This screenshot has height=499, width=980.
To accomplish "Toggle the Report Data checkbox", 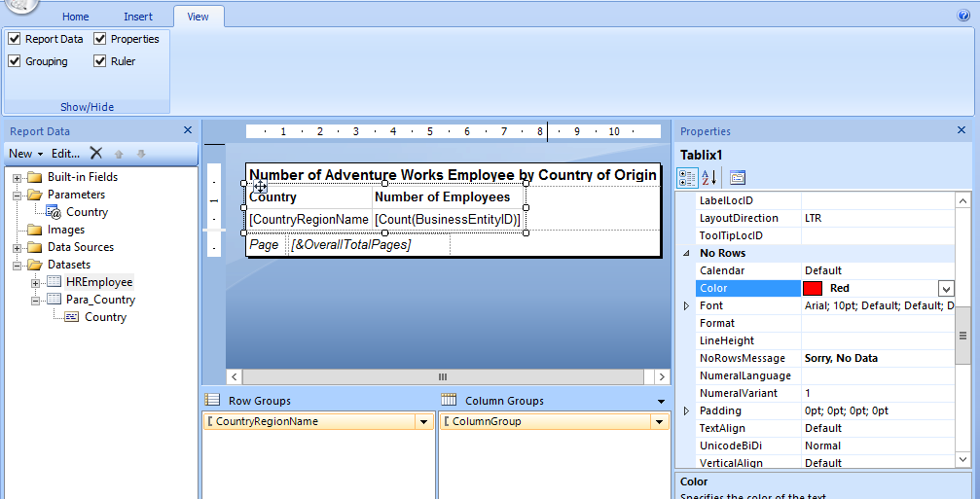I will click(x=15, y=39).
